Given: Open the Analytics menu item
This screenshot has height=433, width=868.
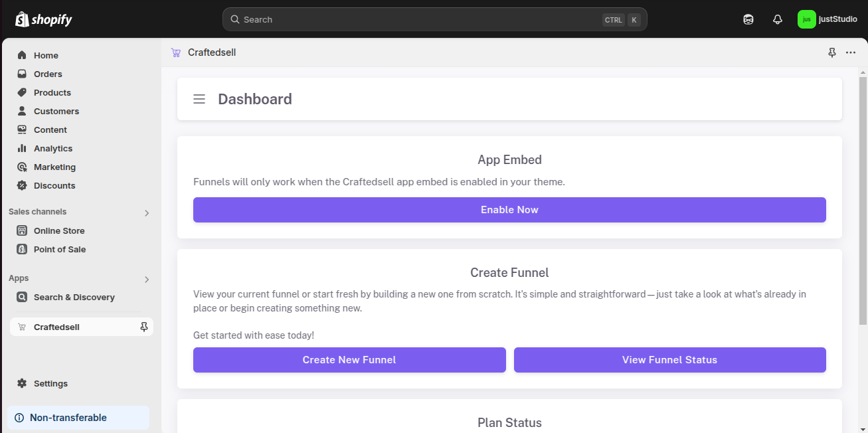Looking at the screenshot, I should 53,148.
